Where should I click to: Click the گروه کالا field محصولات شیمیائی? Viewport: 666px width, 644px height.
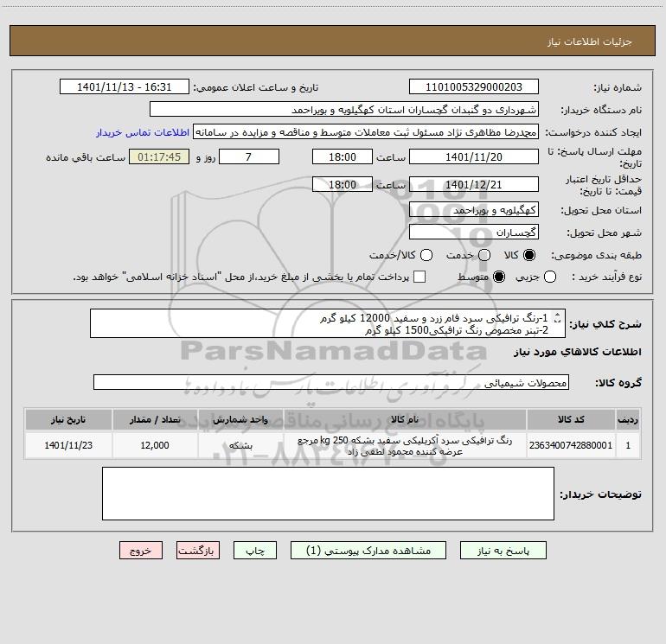pyautogui.click(x=331, y=382)
